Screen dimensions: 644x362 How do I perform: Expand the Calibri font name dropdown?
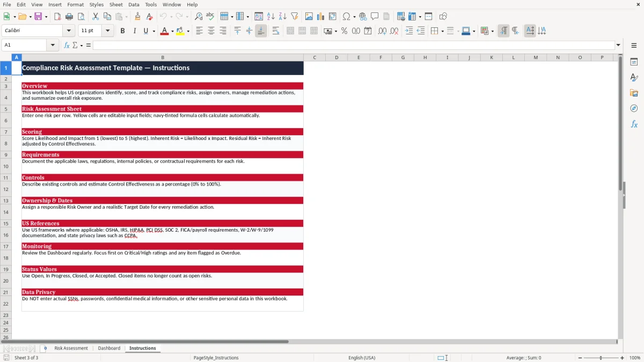pyautogui.click(x=69, y=31)
